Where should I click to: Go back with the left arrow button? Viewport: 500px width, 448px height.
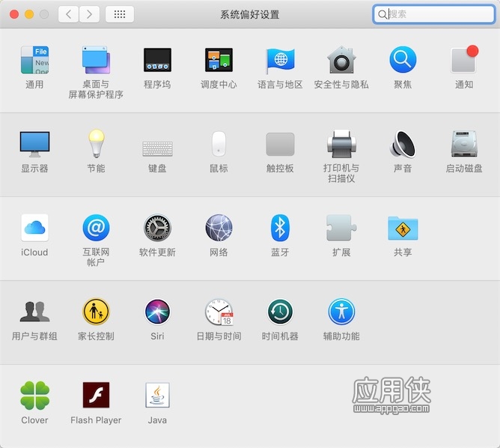tap(68, 14)
